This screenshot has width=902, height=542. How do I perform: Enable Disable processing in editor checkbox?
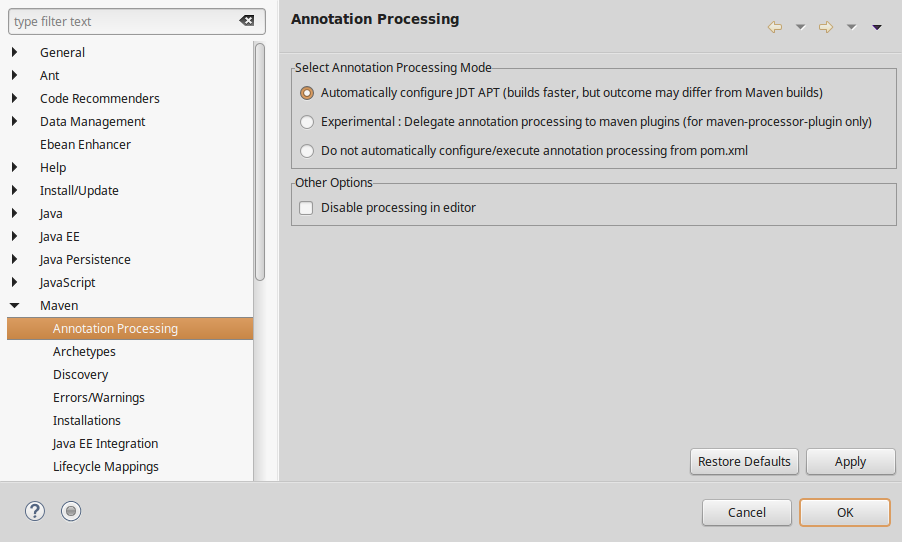(x=306, y=208)
